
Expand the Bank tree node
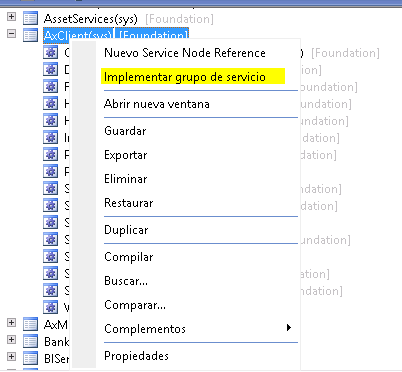[x=11, y=339]
